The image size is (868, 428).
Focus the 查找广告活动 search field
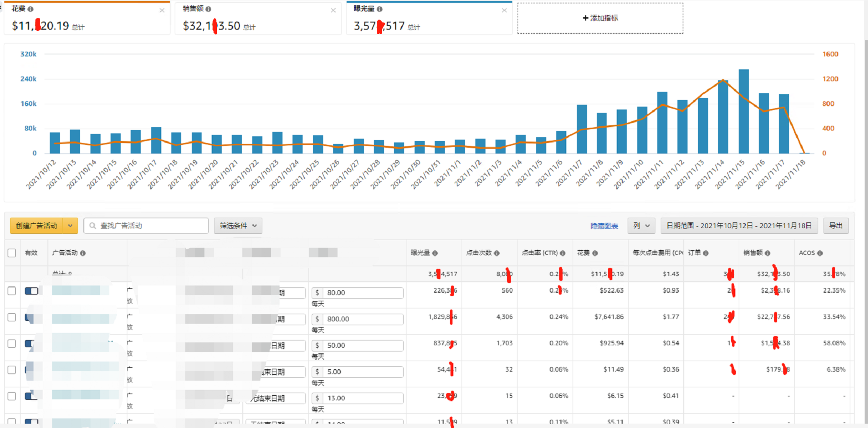click(x=146, y=226)
